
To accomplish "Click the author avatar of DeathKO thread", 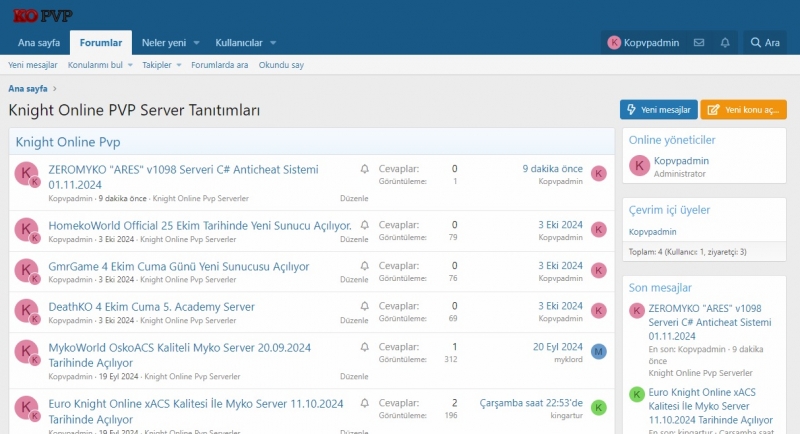I will coord(26,311).
